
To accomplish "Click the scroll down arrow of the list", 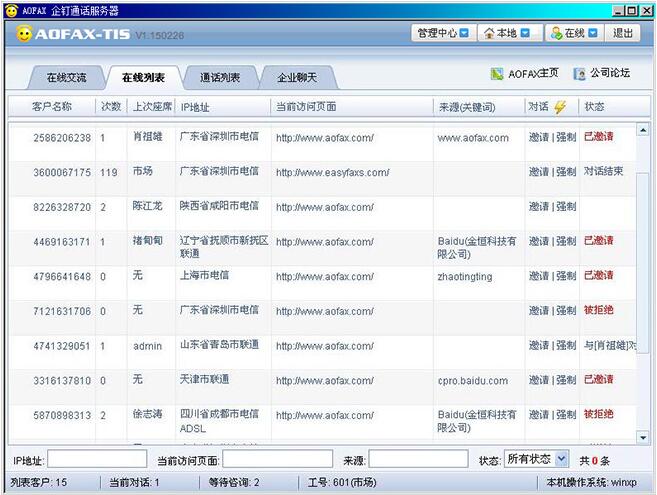I will pyautogui.click(x=641, y=437).
